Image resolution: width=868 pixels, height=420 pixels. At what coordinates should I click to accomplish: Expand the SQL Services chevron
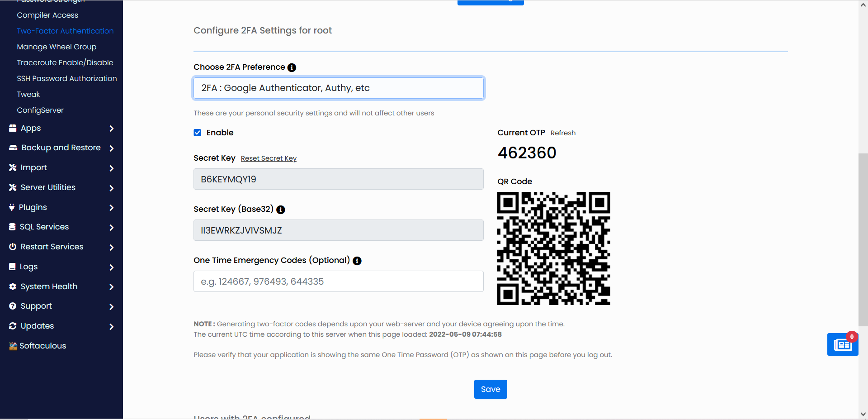112,227
